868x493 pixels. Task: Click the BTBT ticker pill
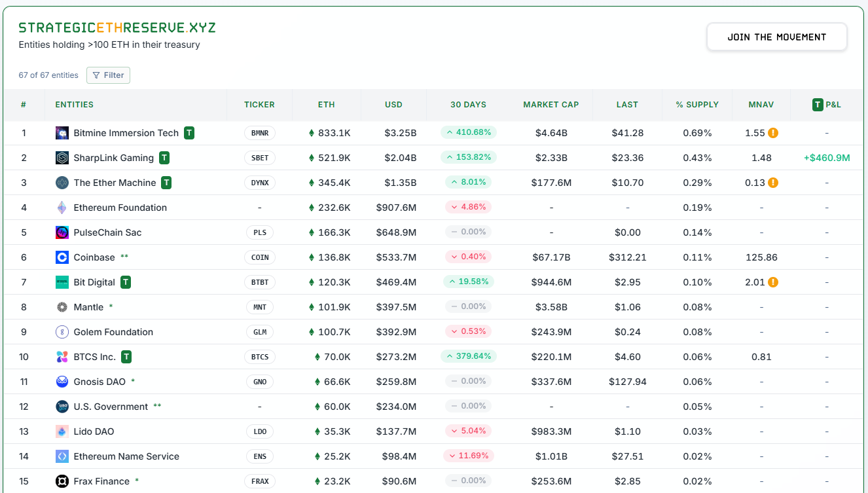tap(260, 282)
